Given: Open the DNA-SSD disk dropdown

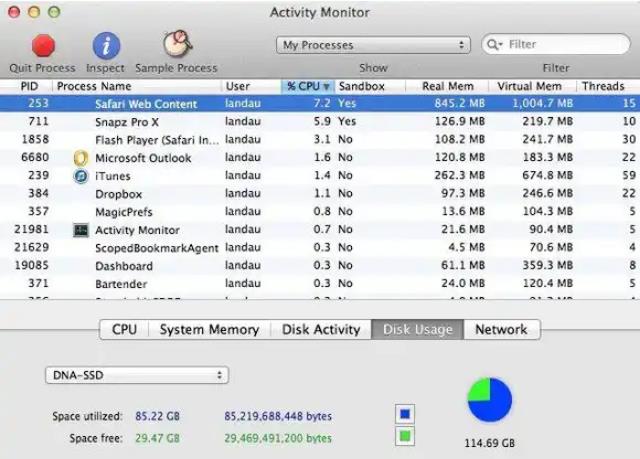Looking at the screenshot, I should 137,375.
